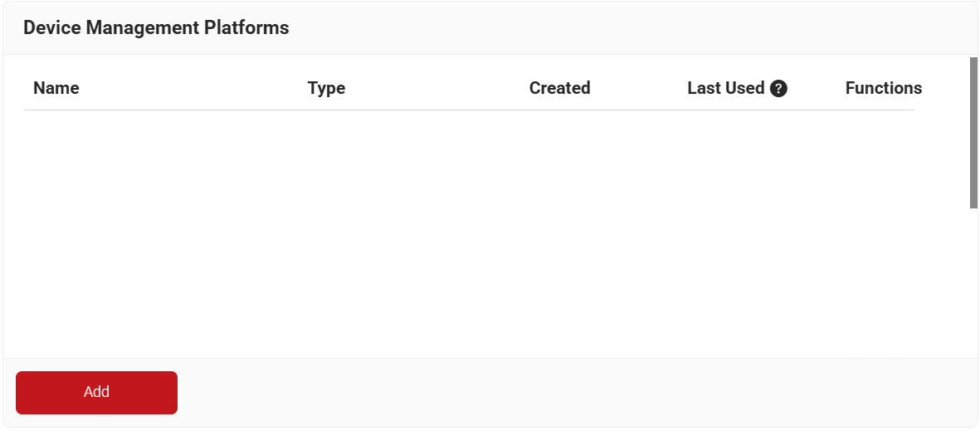Image resolution: width=980 pixels, height=431 pixels.
Task: Order the list by Type
Action: pyautogui.click(x=326, y=88)
